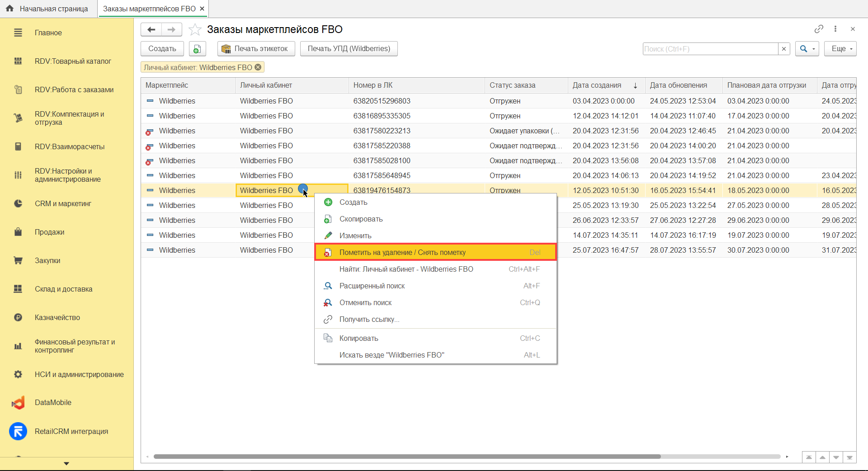Expand the Еще dropdown menu
868x471 pixels.
click(x=840, y=49)
